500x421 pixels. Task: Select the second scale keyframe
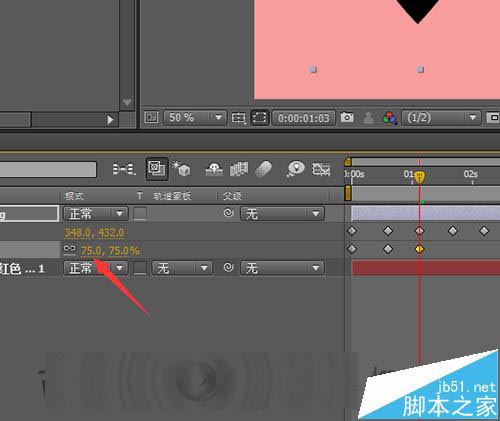tap(388, 249)
